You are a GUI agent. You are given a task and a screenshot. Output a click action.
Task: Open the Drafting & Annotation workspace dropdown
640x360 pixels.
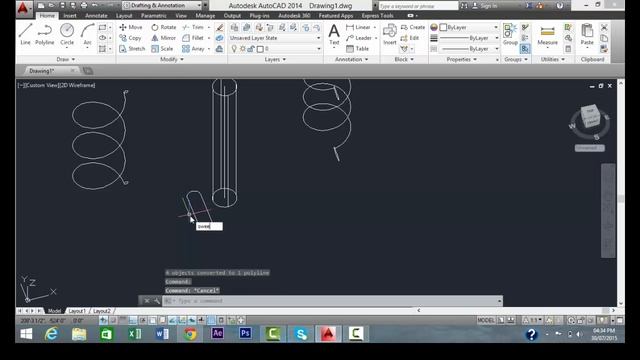pyautogui.click(x=162, y=5)
